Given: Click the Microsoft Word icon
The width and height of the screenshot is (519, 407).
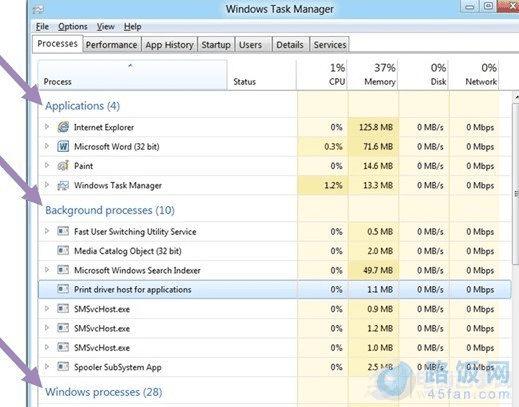Looking at the screenshot, I should click(63, 146).
